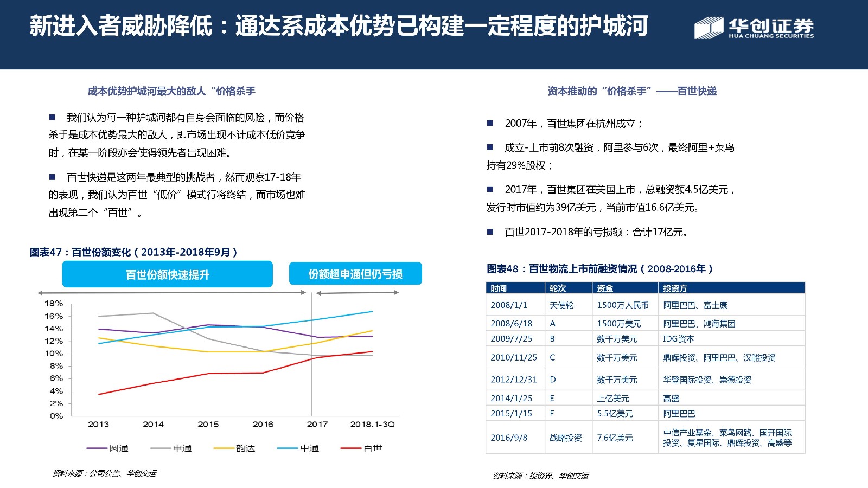This screenshot has width=868, height=488.
Task: Click the 韵达 yellow legend entry
Action: pos(234,448)
